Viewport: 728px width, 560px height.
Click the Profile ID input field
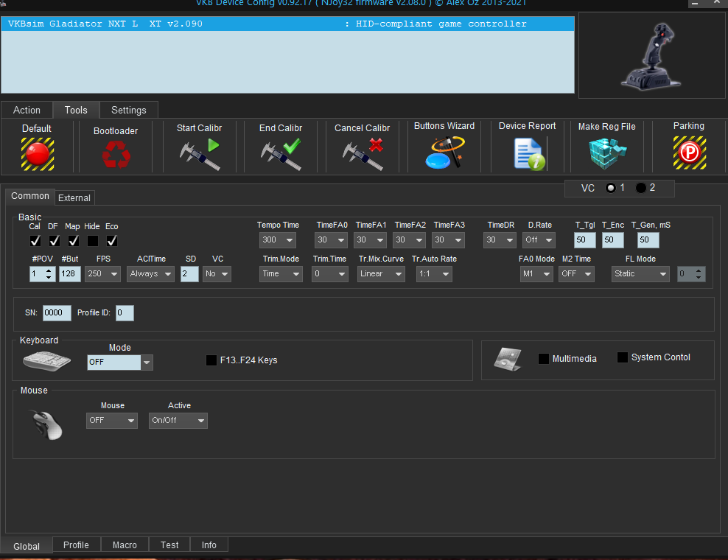(x=125, y=313)
